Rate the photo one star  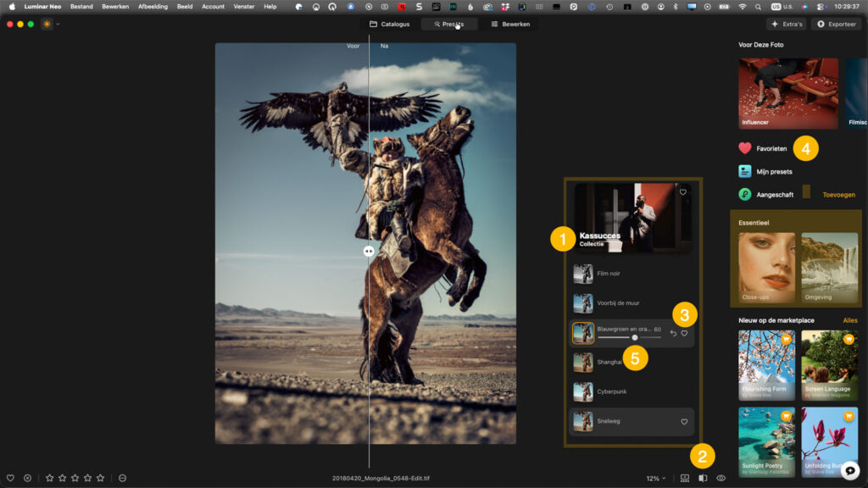coord(50,478)
